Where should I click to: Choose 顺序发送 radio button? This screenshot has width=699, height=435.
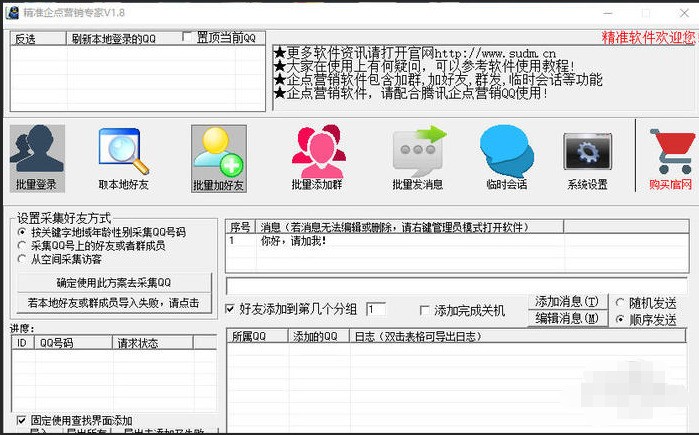620,320
